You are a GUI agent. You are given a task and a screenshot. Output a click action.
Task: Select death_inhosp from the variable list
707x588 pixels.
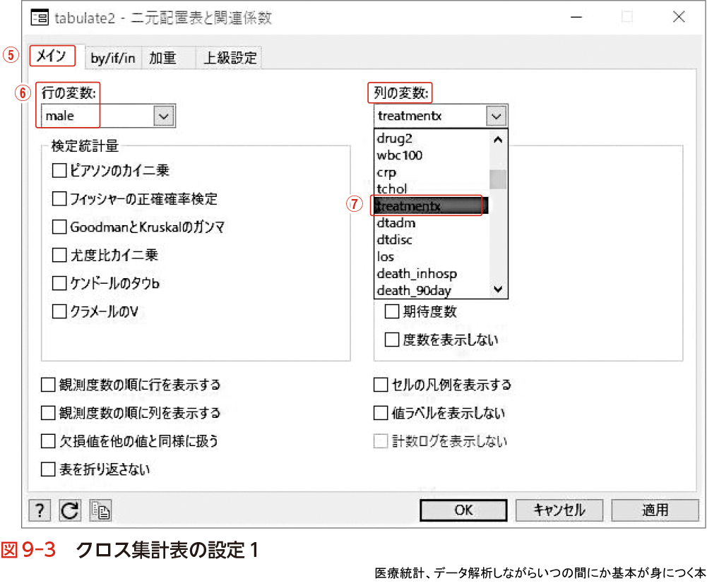[x=417, y=273]
